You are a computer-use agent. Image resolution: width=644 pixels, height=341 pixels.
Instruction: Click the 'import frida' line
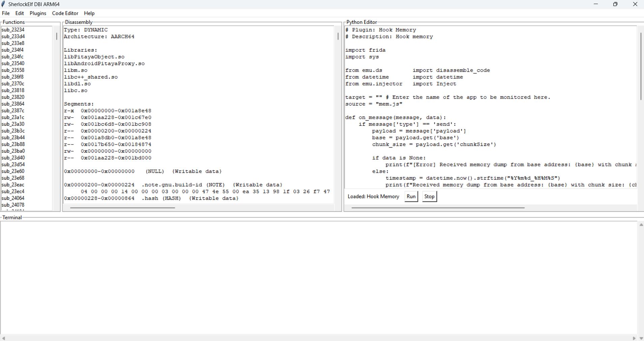(x=365, y=50)
